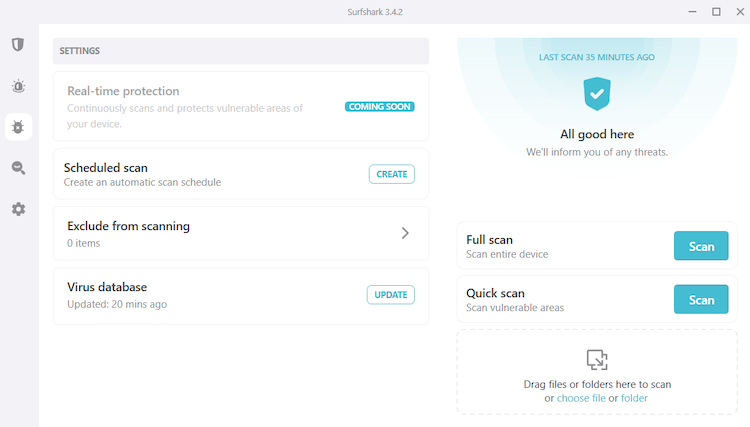This screenshot has width=750, height=427.
Task: Open the Search magnifier section in sidebar
Action: 18,168
